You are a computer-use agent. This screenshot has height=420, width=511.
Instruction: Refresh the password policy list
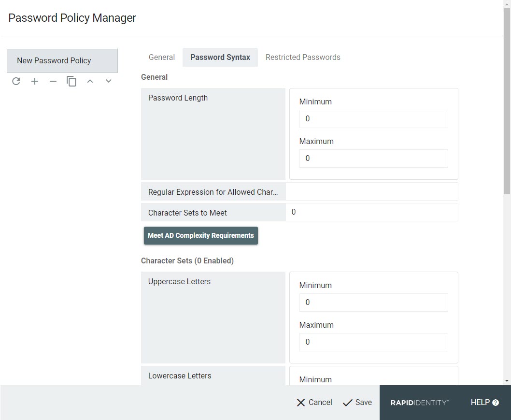[16, 81]
